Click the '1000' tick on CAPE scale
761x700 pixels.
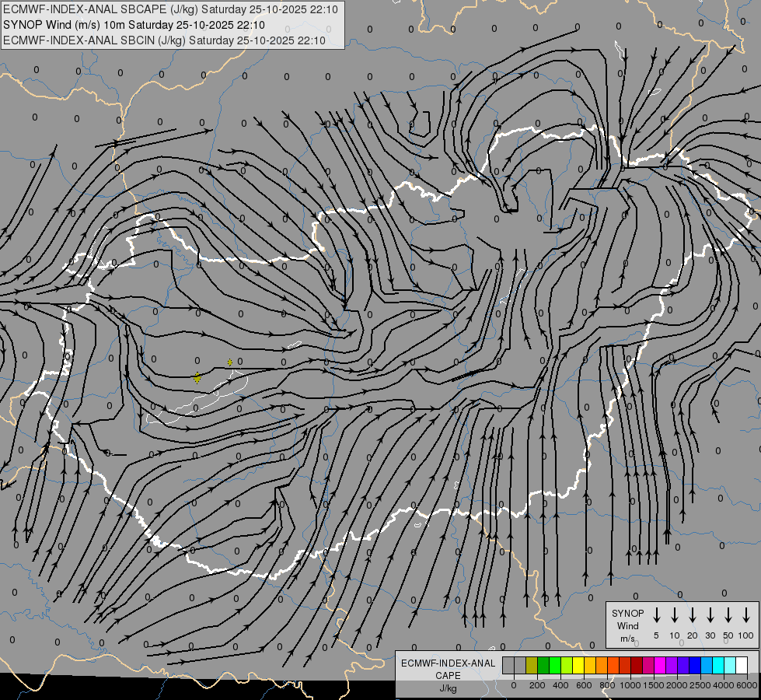(x=630, y=685)
